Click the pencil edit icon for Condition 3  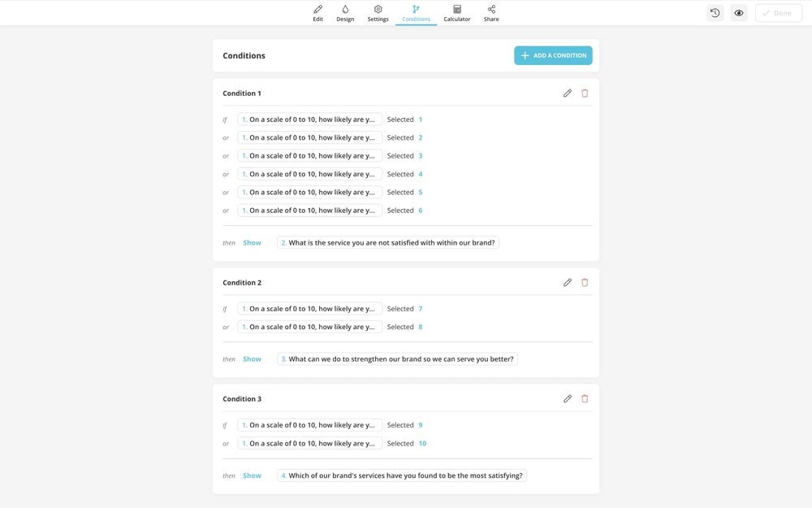click(x=568, y=399)
